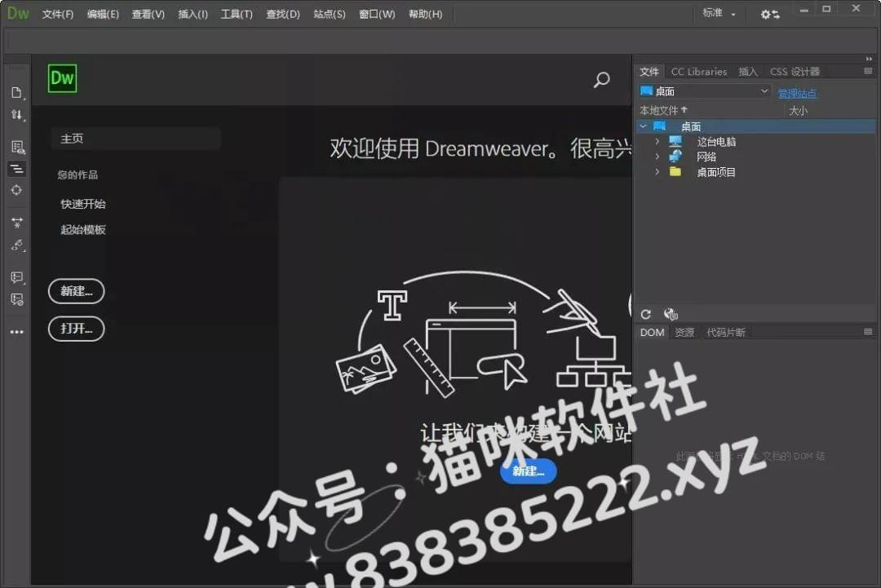This screenshot has width=881, height=588.
Task: Open the 查看(V) menu
Action: click(x=148, y=14)
